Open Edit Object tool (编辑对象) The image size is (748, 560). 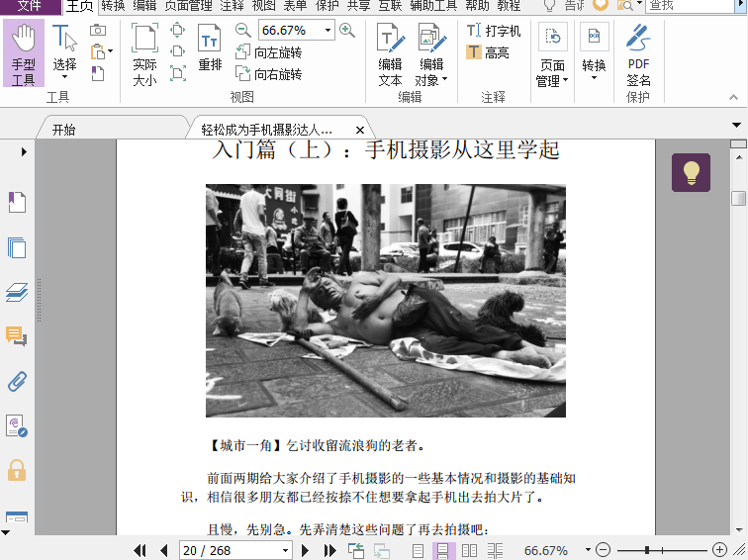pos(431,54)
